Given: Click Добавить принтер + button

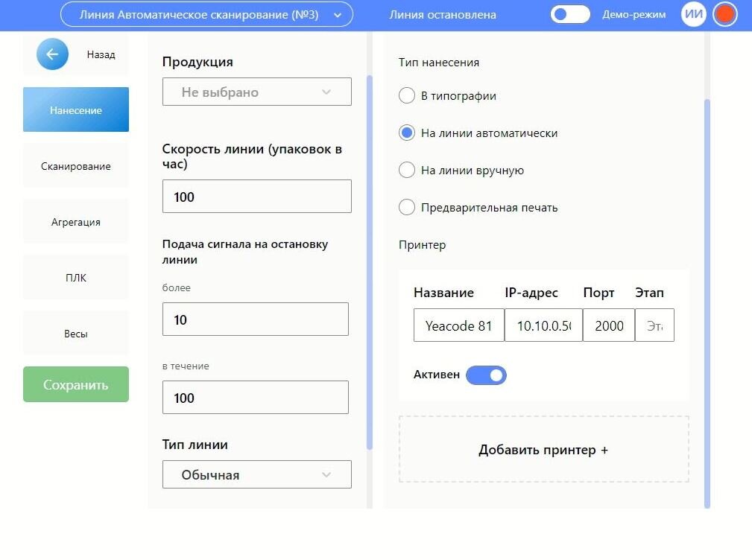Looking at the screenshot, I should click(x=543, y=449).
